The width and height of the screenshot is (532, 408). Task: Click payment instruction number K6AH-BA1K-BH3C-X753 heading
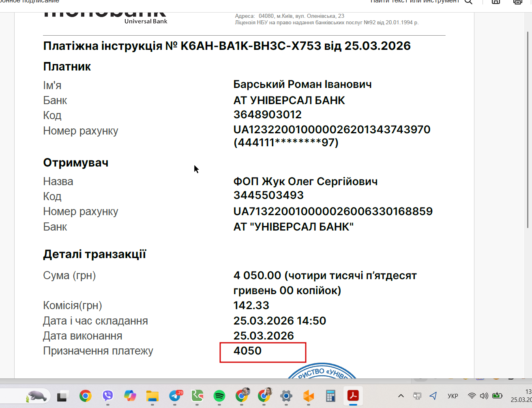[x=227, y=46]
